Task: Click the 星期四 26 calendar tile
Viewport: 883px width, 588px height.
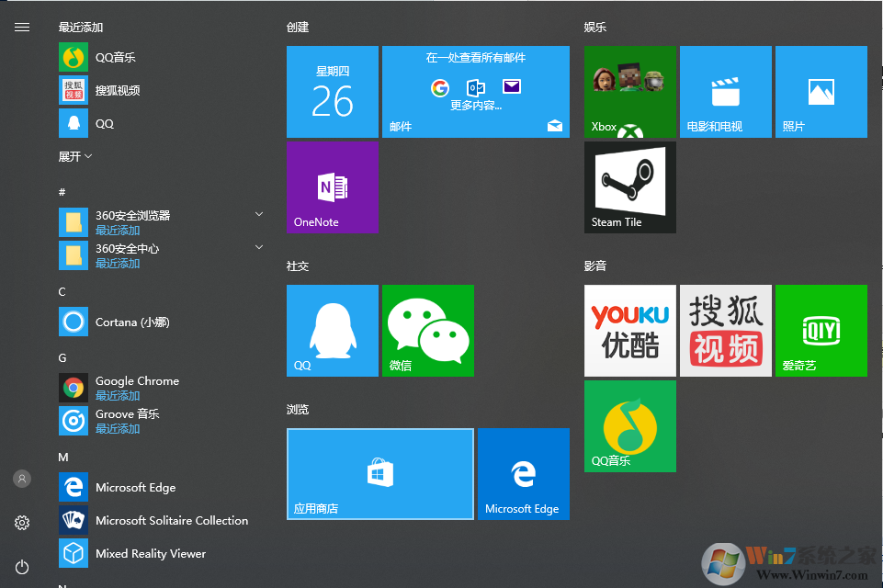Action: [332, 91]
